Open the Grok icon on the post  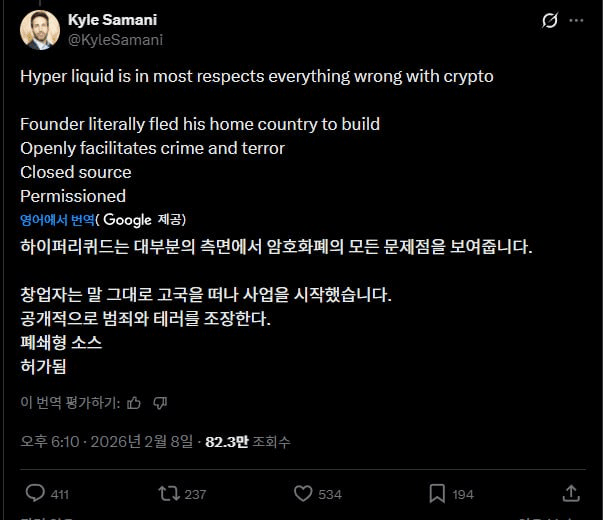[549, 21]
